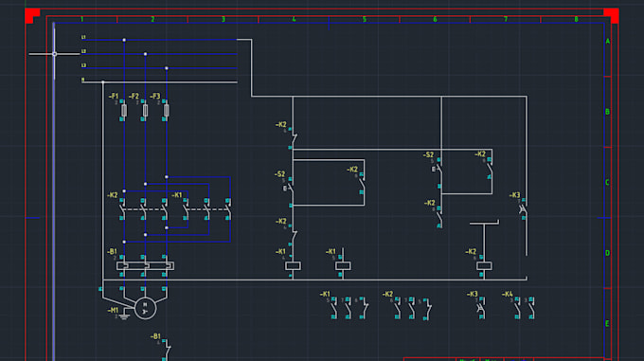The height and width of the screenshot is (361, 644).
Task: Click the N neutral line label
Action: 82,80
